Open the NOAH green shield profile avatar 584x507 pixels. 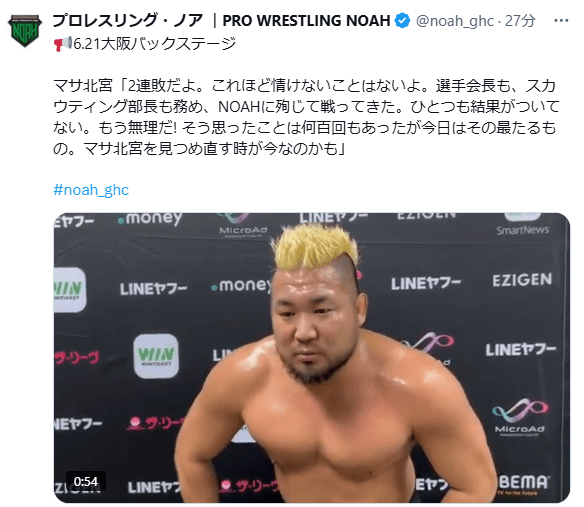coord(25,31)
